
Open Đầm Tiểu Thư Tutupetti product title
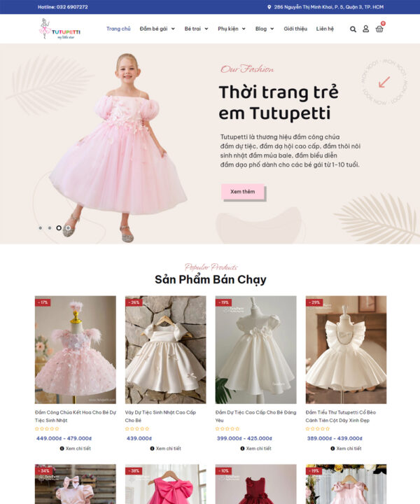pyautogui.click(x=341, y=416)
